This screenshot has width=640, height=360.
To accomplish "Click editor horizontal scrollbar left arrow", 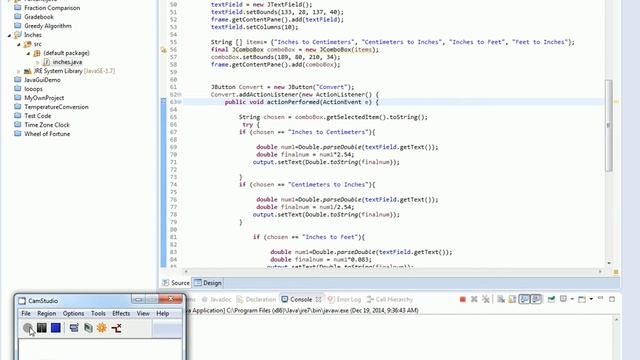I will 186,271.
